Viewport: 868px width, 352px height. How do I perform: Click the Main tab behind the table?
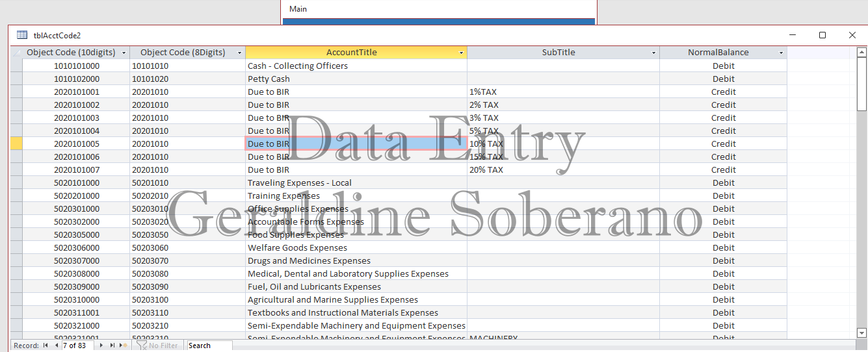298,9
